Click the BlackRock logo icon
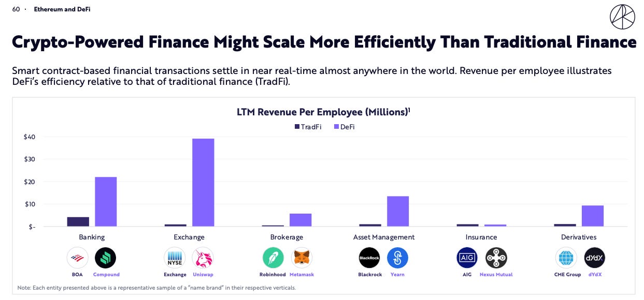Screen dimensions: 644x300 369,258
